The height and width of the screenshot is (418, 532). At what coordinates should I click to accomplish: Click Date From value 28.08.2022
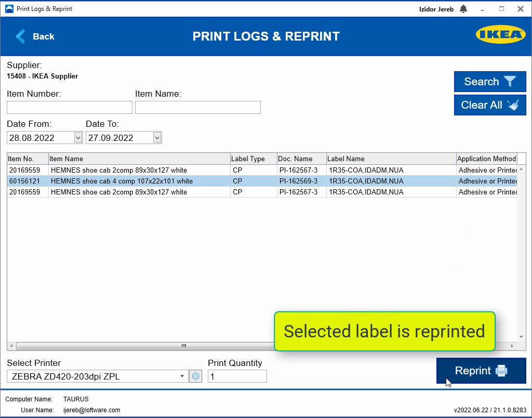coord(32,138)
